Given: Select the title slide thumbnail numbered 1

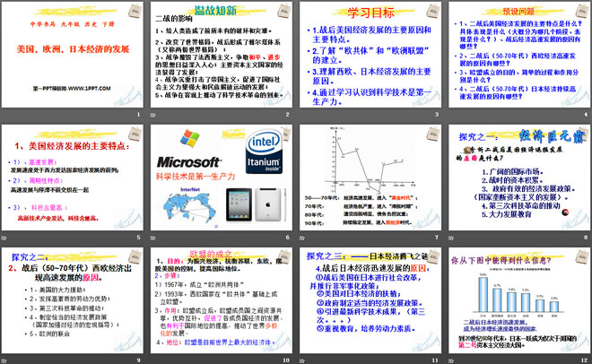Looking at the screenshot, I should tap(73, 55).
